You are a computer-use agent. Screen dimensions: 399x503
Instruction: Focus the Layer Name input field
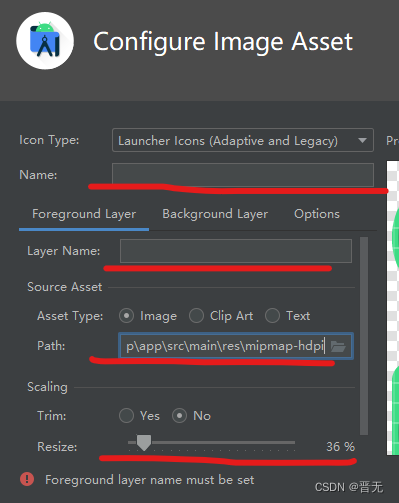coord(236,251)
